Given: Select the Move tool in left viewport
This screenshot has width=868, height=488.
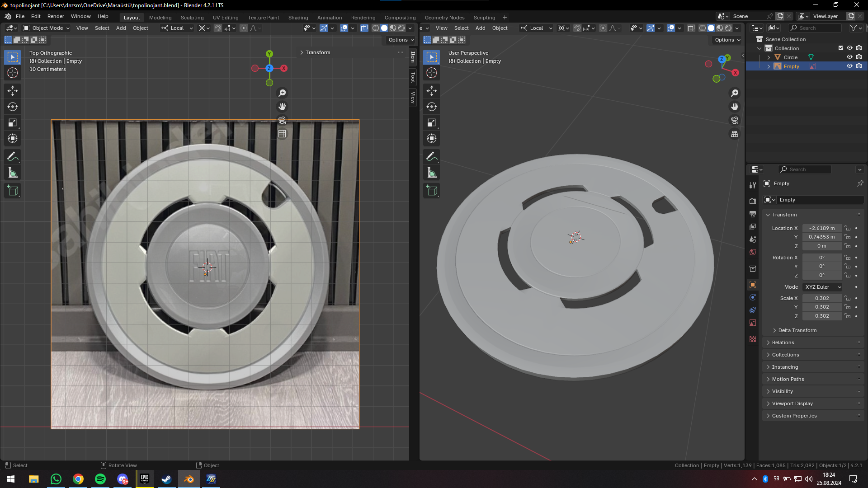Looking at the screenshot, I should [13, 91].
